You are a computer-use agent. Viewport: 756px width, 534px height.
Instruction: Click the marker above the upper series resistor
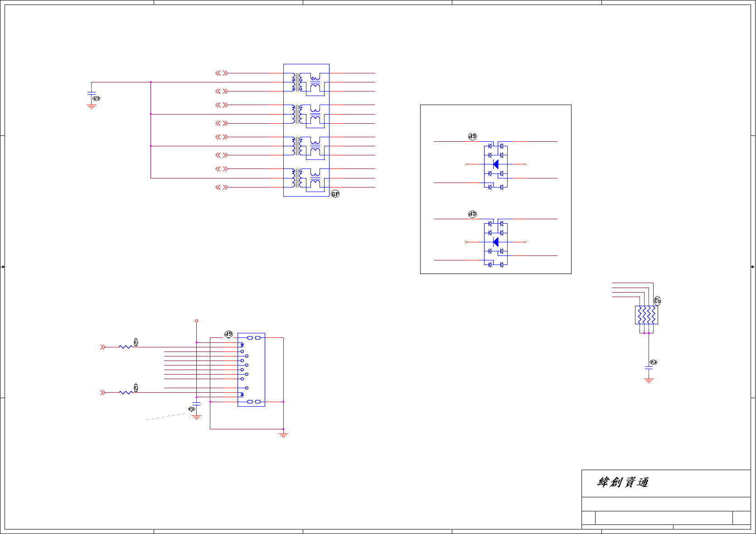pyautogui.click(x=136, y=342)
